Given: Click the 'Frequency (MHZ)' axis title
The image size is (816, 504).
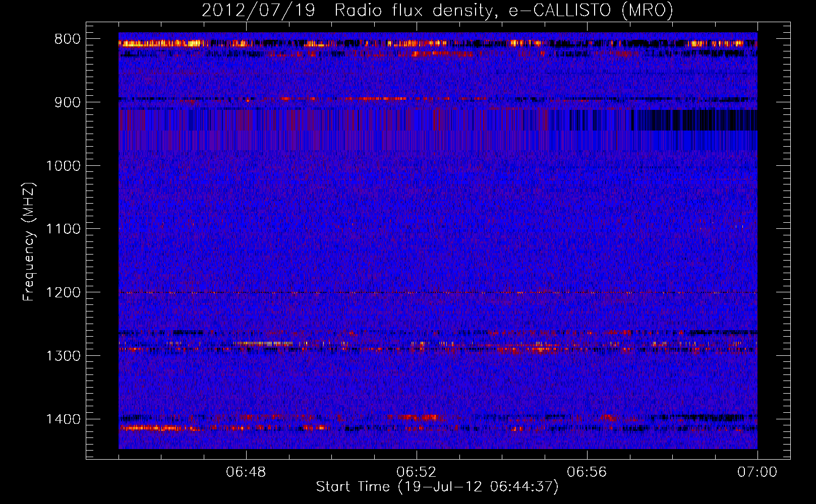Looking at the screenshot, I should (29, 241).
